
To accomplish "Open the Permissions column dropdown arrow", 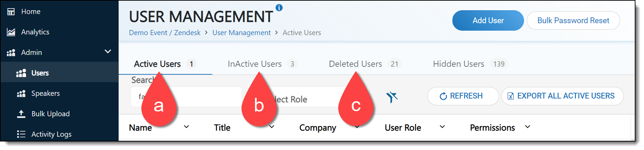I will click(527, 127).
